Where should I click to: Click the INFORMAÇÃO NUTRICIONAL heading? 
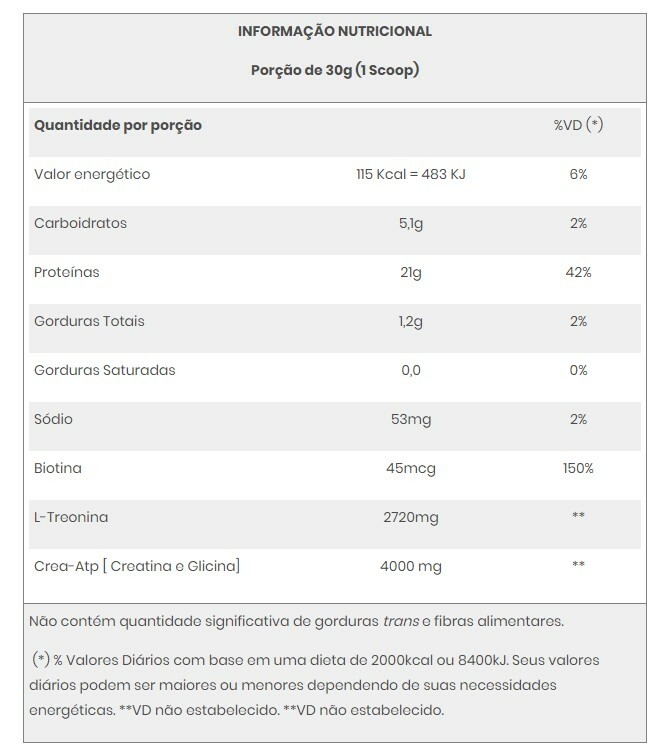coord(335,31)
